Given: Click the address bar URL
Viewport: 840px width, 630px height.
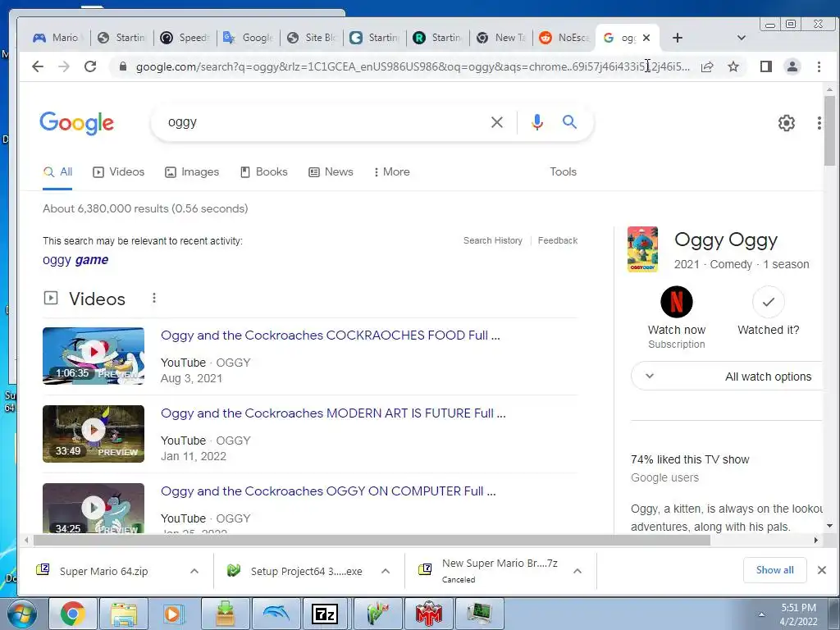Looking at the screenshot, I should click(413, 66).
